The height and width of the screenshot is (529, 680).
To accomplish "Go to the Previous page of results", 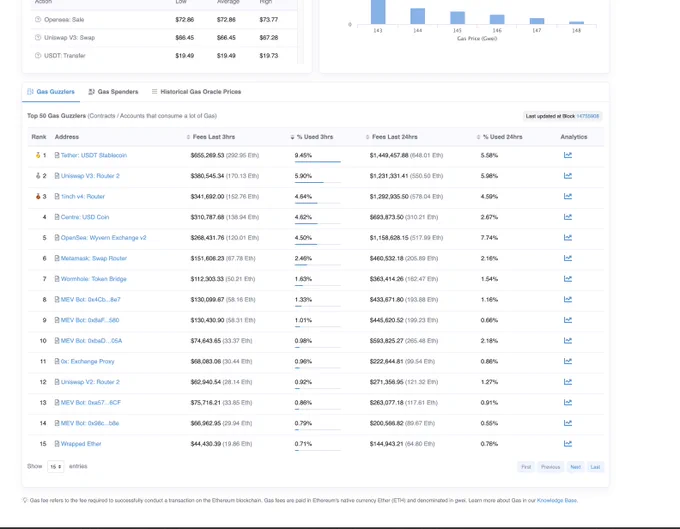I will tap(550, 467).
